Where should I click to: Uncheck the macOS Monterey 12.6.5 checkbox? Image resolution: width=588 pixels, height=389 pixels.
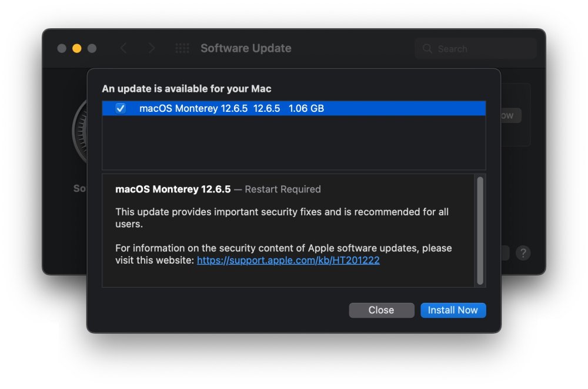pyautogui.click(x=121, y=108)
